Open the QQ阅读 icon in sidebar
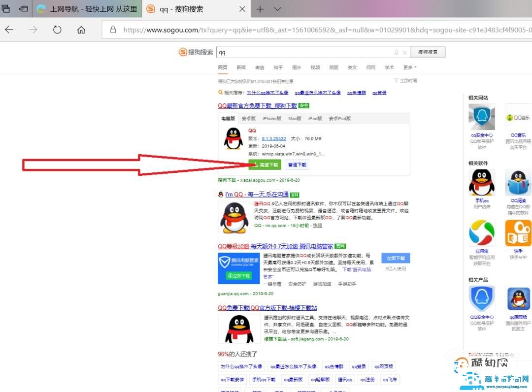This screenshot has height=392, width=532. pos(518,182)
